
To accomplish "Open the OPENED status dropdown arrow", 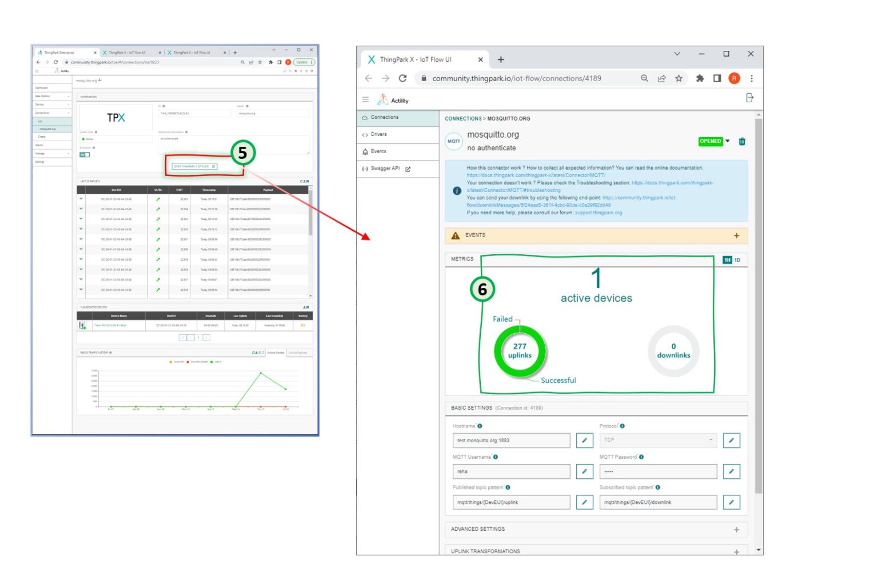I will point(728,141).
